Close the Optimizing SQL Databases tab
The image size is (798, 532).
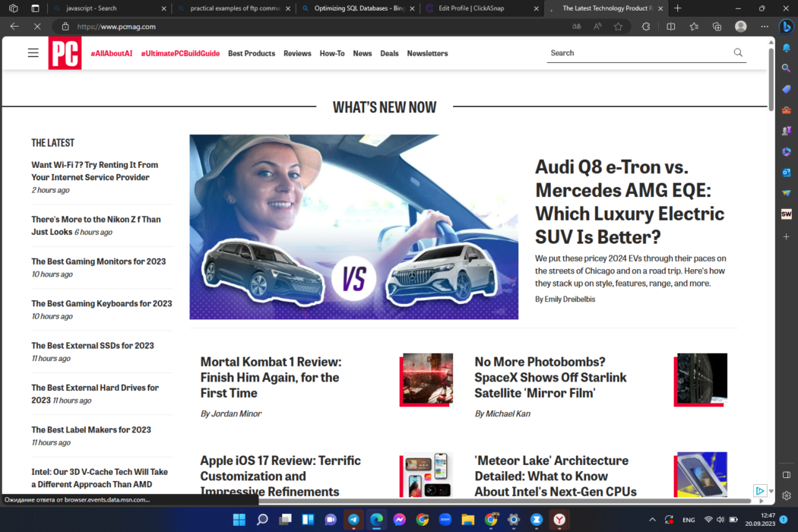tap(412, 8)
